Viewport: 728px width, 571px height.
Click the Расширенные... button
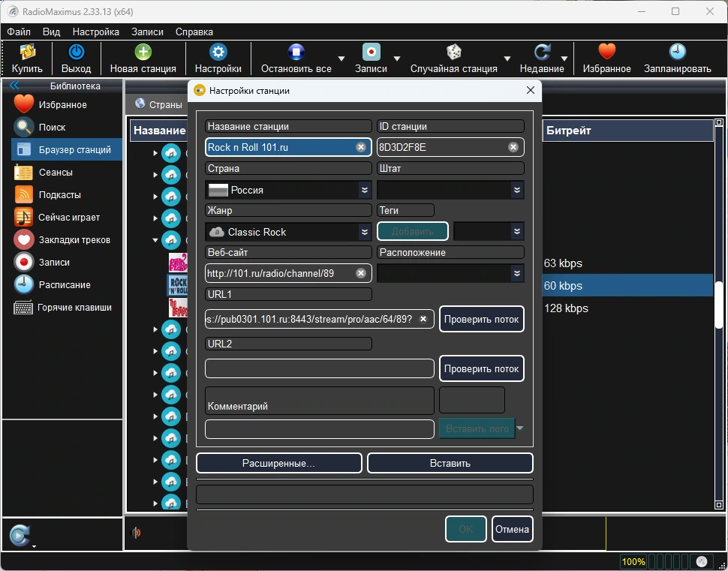(x=279, y=463)
